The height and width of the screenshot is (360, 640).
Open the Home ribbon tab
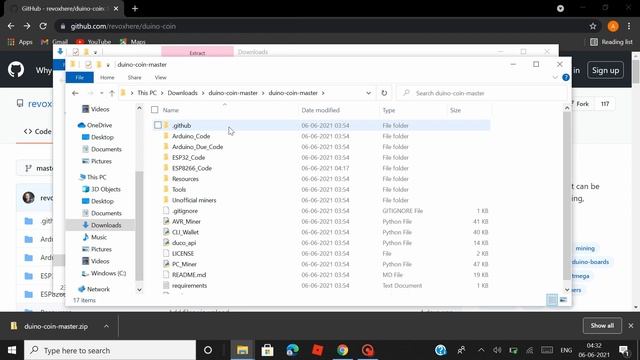point(107,77)
